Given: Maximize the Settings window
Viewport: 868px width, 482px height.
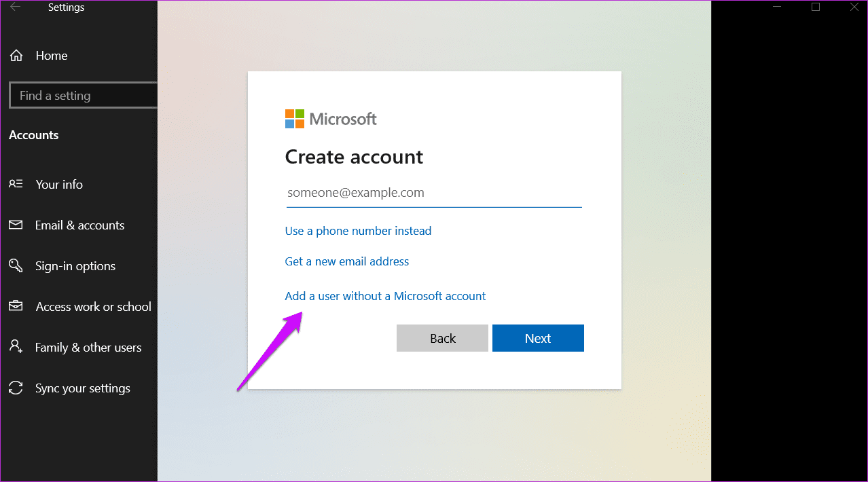Looking at the screenshot, I should point(816,7).
